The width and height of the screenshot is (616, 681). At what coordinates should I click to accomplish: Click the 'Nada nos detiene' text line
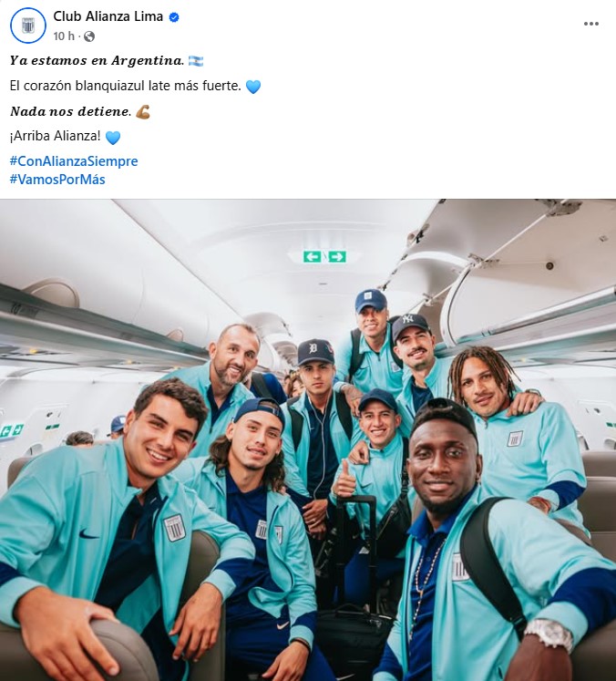pos(70,111)
